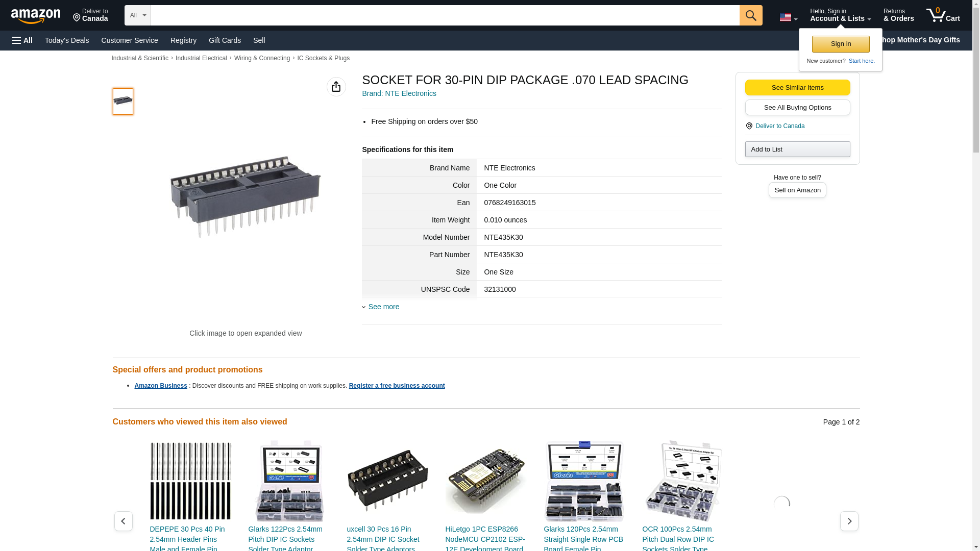Open the share icon on product image

336,87
